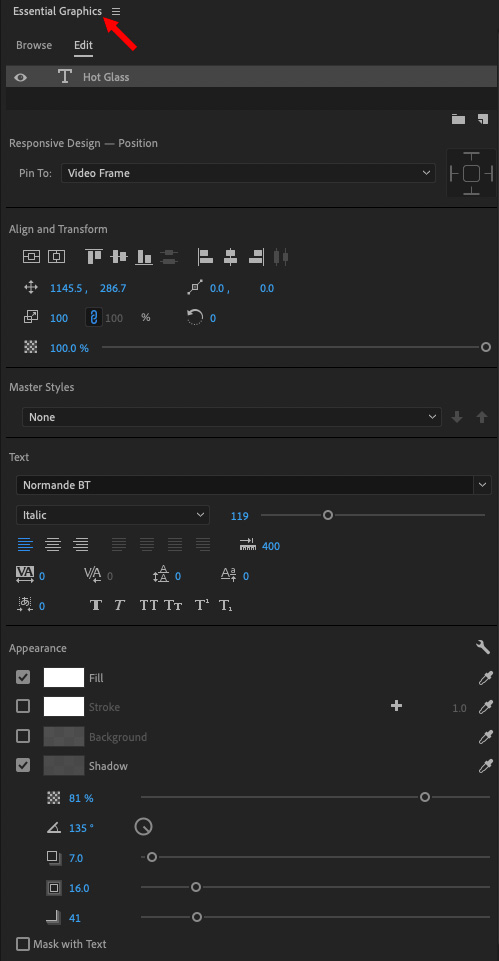Pick the fill color with its eyedropper
The image size is (499, 961).
485,678
